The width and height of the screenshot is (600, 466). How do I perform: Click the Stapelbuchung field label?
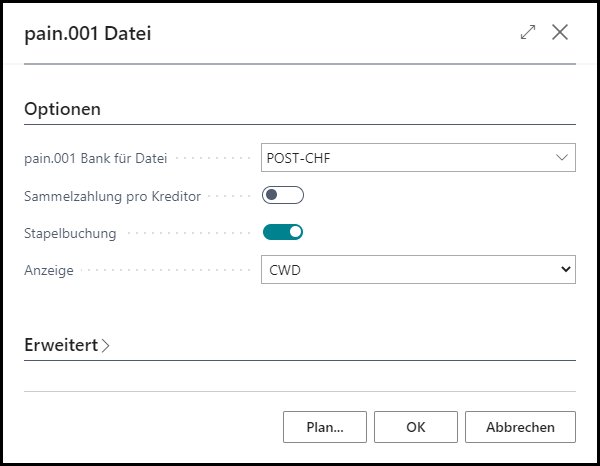pos(70,233)
